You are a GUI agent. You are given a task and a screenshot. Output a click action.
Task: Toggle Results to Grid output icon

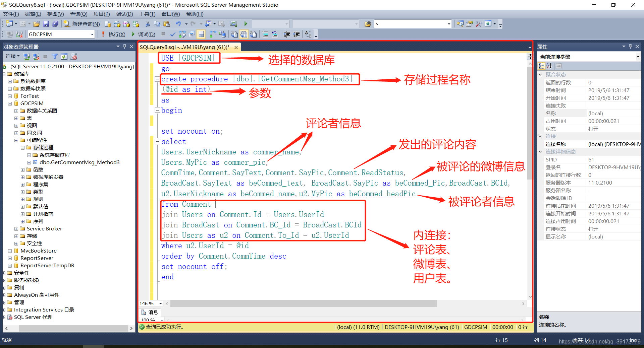coord(244,34)
